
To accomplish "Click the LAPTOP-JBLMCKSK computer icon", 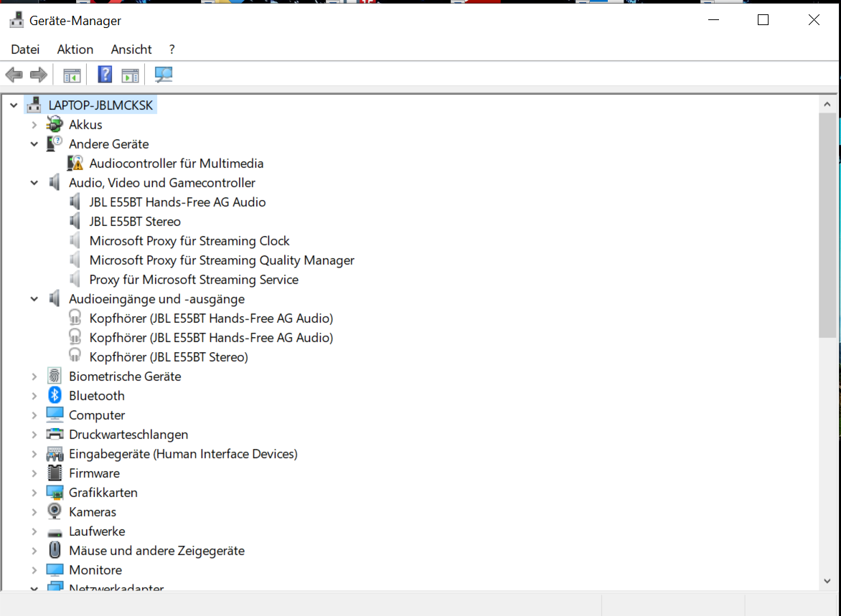I will click(x=34, y=105).
